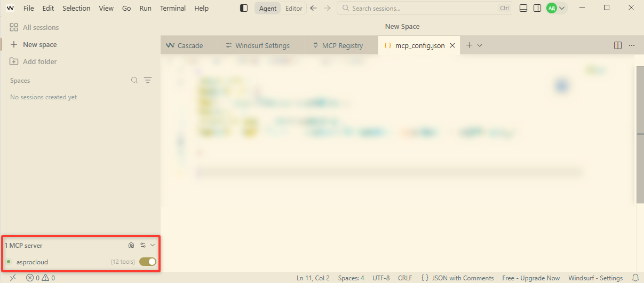644x283 pixels.
Task: Open the account dropdown chevron
Action: [x=562, y=8]
